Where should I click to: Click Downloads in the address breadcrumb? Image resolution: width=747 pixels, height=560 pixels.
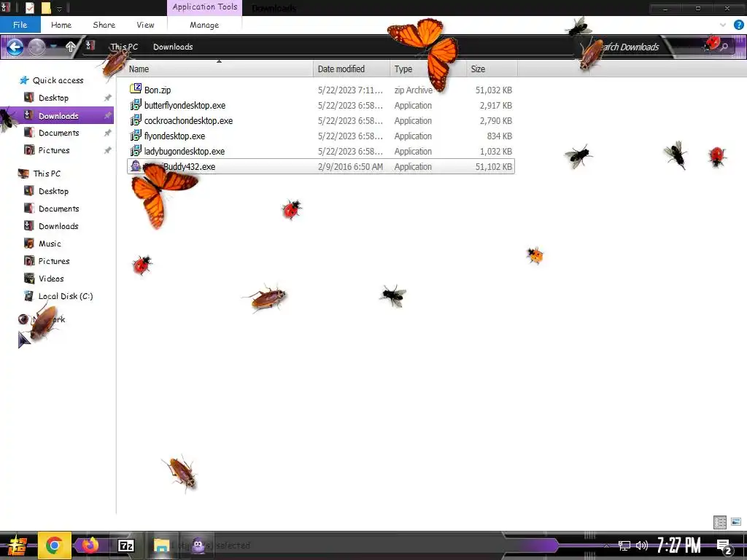[x=173, y=47]
